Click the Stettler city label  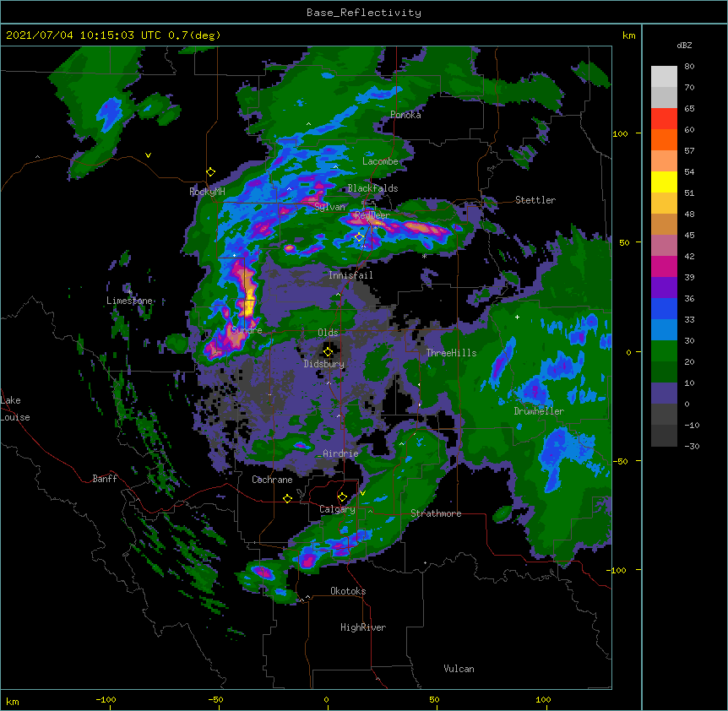point(535,200)
